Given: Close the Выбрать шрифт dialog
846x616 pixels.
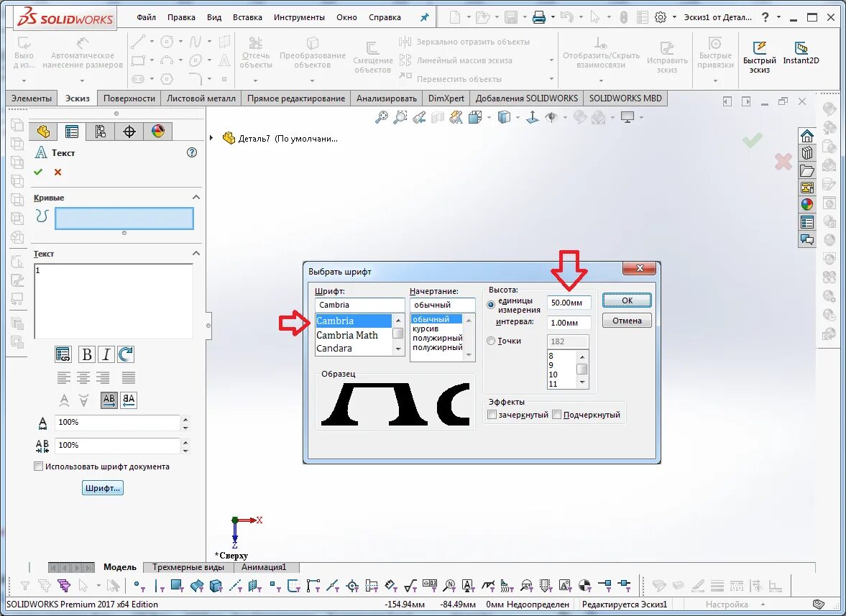Looking at the screenshot, I should 640,268.
